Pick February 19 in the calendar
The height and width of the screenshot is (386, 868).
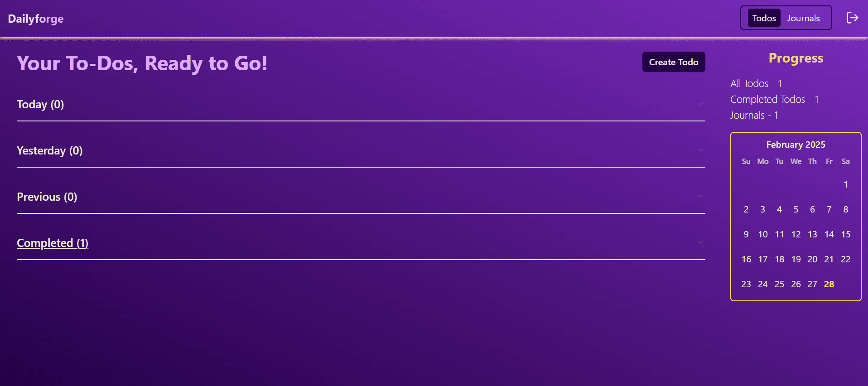[x=796, y=259]
